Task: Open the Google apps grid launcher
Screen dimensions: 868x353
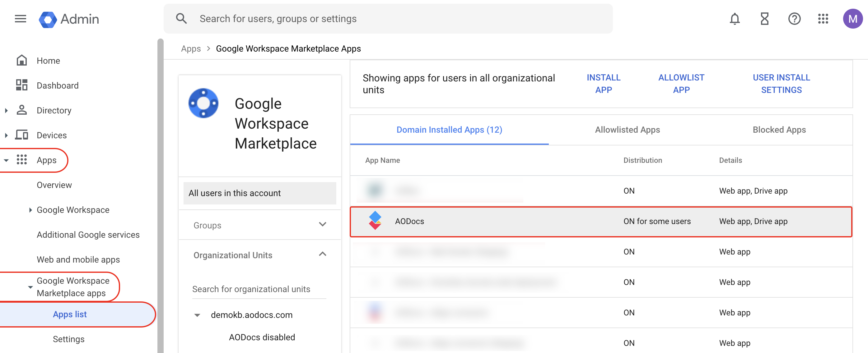Action: tap(823, 19)
